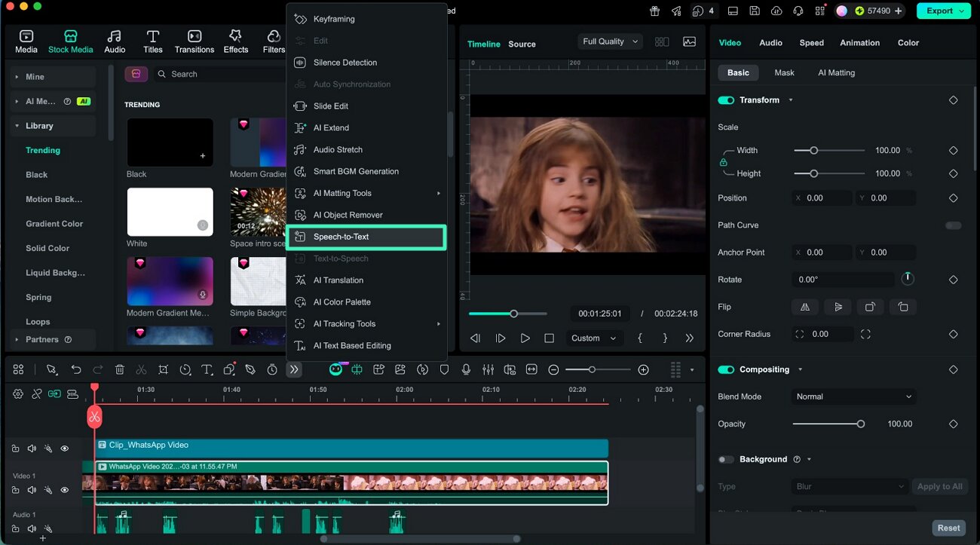Select Keyframing in the menu
The height and width of the screenshot is (545, 980).
[x=366, y=19]
